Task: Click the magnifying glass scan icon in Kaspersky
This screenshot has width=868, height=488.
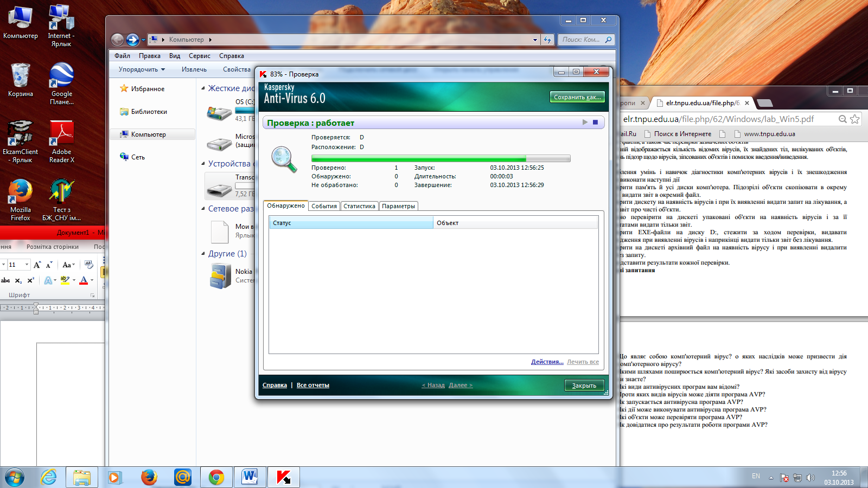Action: click(284, 159)
